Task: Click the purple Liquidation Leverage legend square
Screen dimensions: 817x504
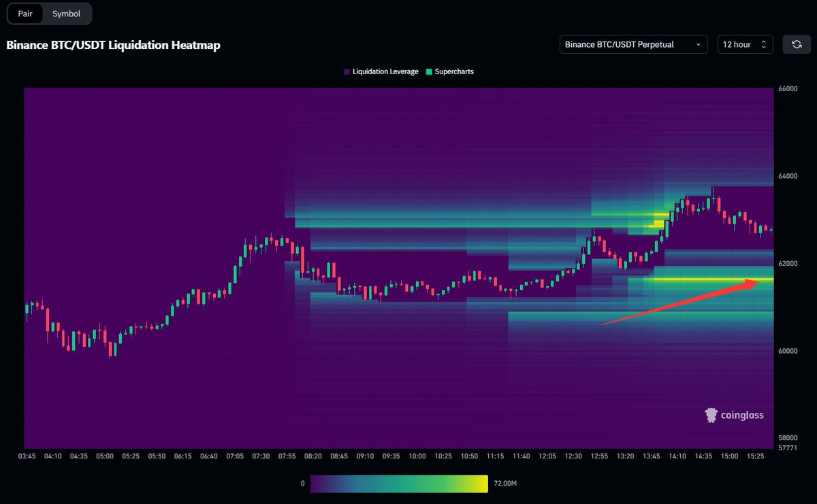Action: pyautogui.click(x=346, y=71)
